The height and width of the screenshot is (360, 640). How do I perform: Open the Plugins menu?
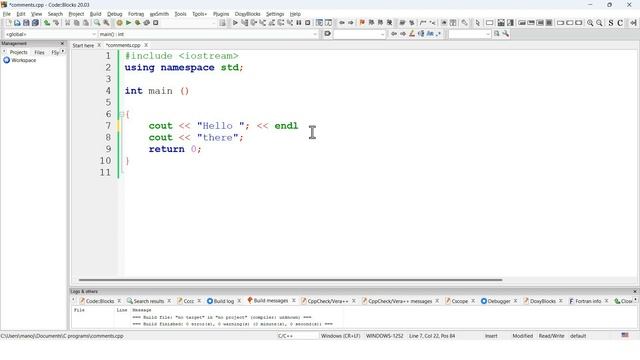[x=221, y=14]
